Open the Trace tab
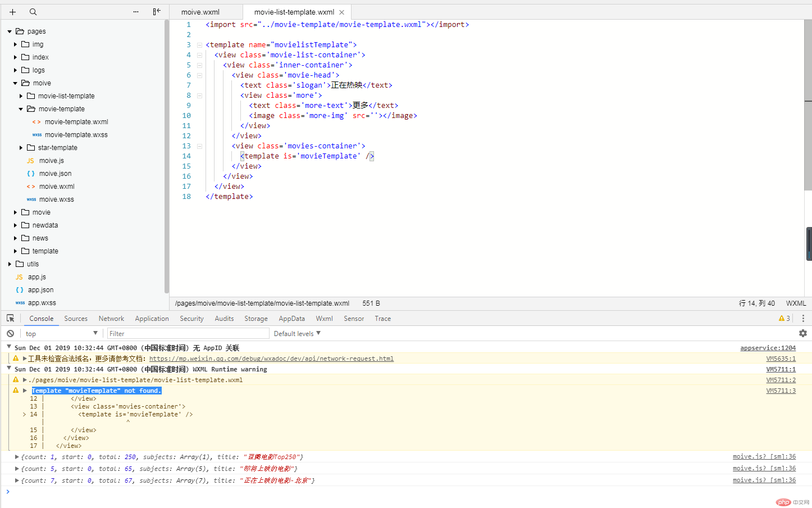Image resolution: width=812 pixels, height=508 pixels. click(382, 318)
